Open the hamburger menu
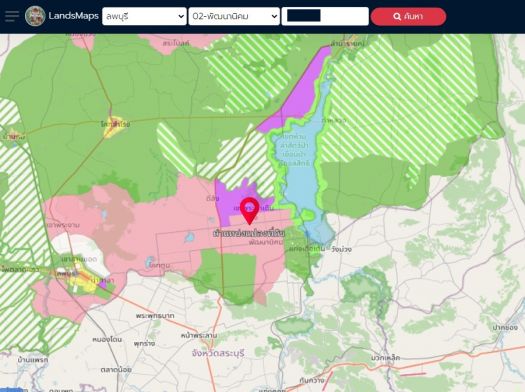 click(x=11, y=16)
